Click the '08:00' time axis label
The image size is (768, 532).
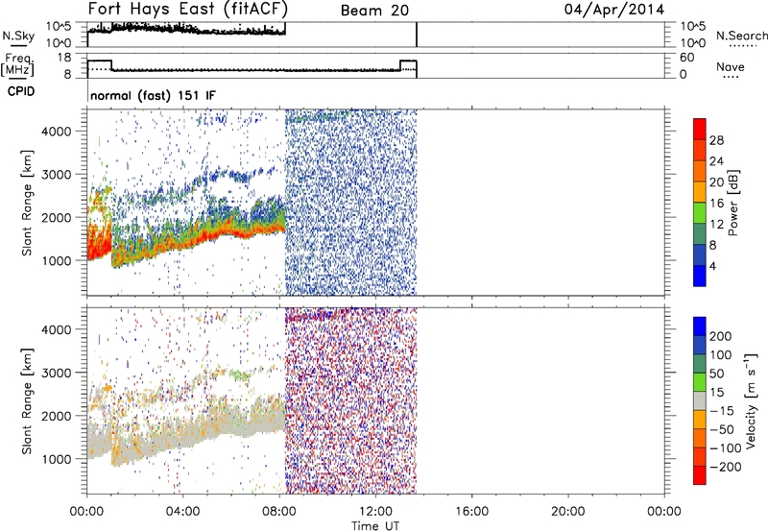(x=279, y=512)
